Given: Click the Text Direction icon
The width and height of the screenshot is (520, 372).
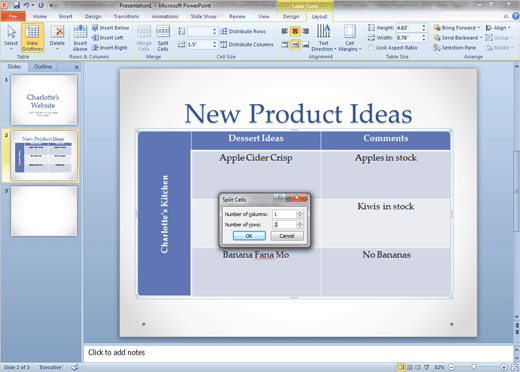Looking at the screenshot, I should (323, 38).
